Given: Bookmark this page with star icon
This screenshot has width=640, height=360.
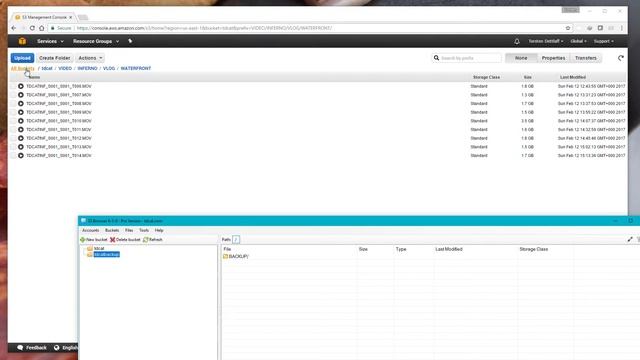Looking at the screenshot, I should click(x=568, y=28).
